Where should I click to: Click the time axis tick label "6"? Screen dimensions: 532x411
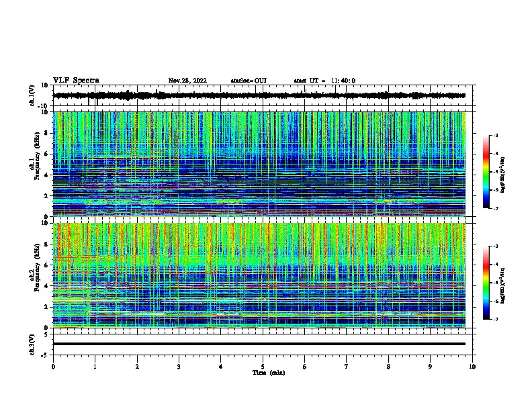click(305, 367)
